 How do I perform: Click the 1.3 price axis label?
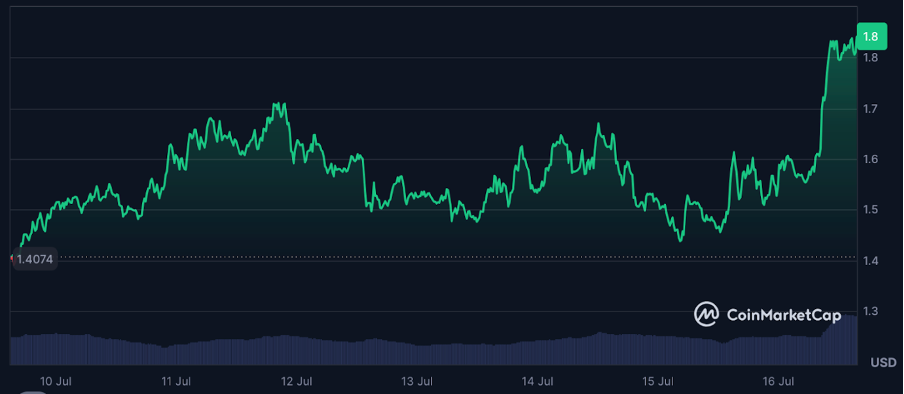pyautogui.click(x=871, y=312)
